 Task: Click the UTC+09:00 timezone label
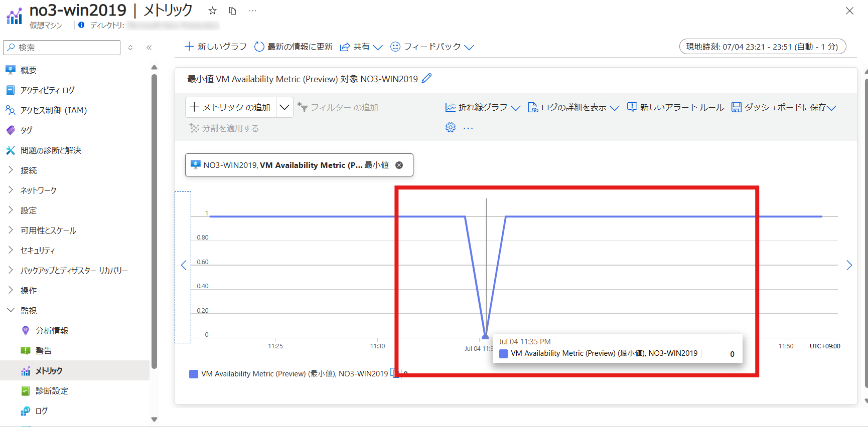point(825,346)
